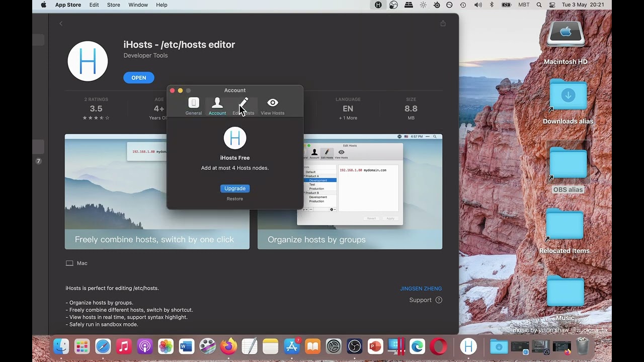Screen dimensions: 644x362
Task: Click the OPEN button for iHosts
Action: coord(139,77)
